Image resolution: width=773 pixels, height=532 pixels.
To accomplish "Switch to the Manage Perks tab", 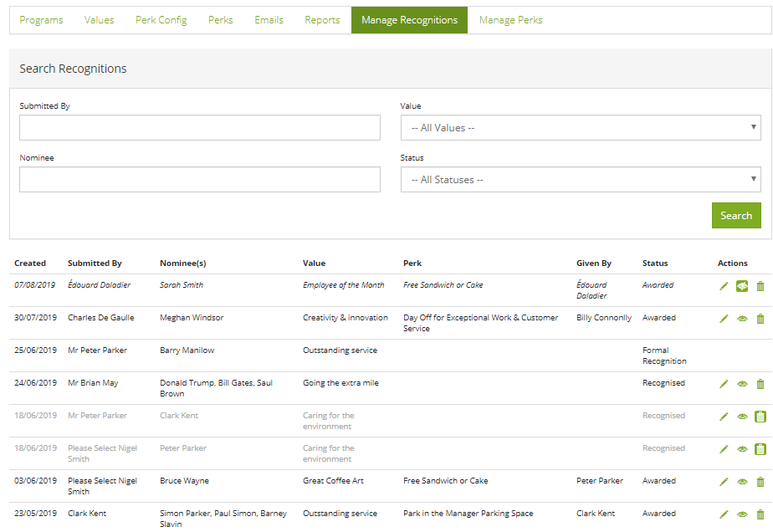I will click(x=510, y=20).
